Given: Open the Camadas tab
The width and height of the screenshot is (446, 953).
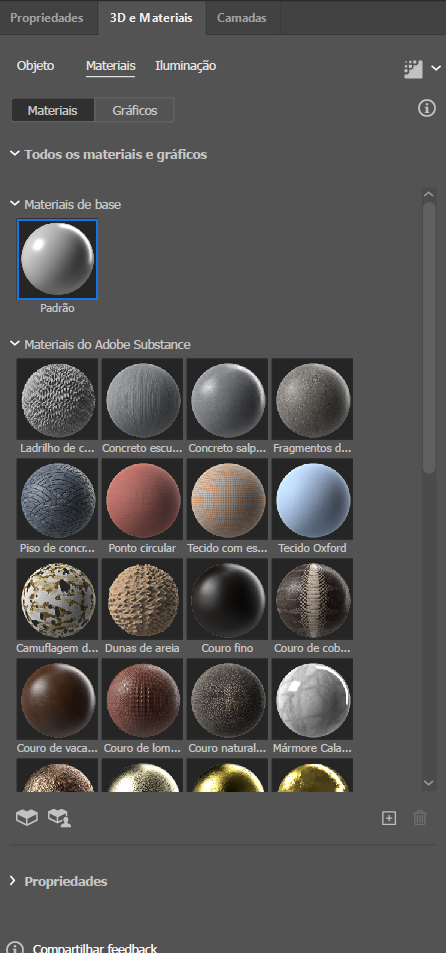Looking at the screenshot, I should click(242, 18).
